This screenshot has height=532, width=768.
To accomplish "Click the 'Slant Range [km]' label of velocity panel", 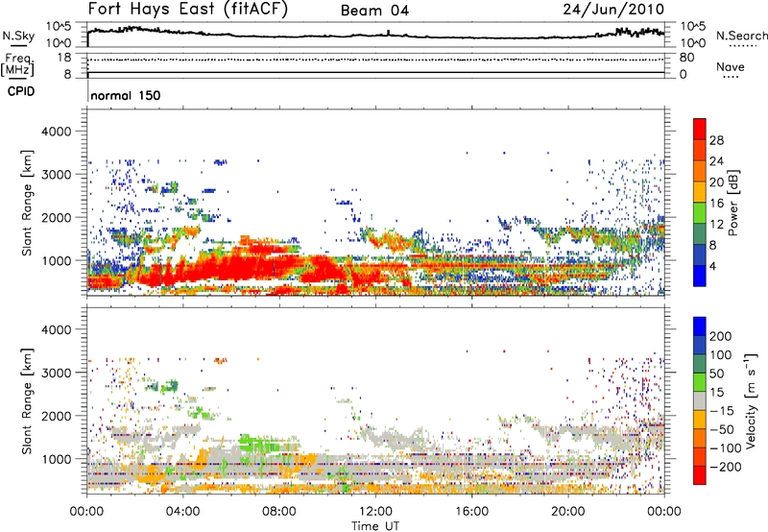I will 27,400.
